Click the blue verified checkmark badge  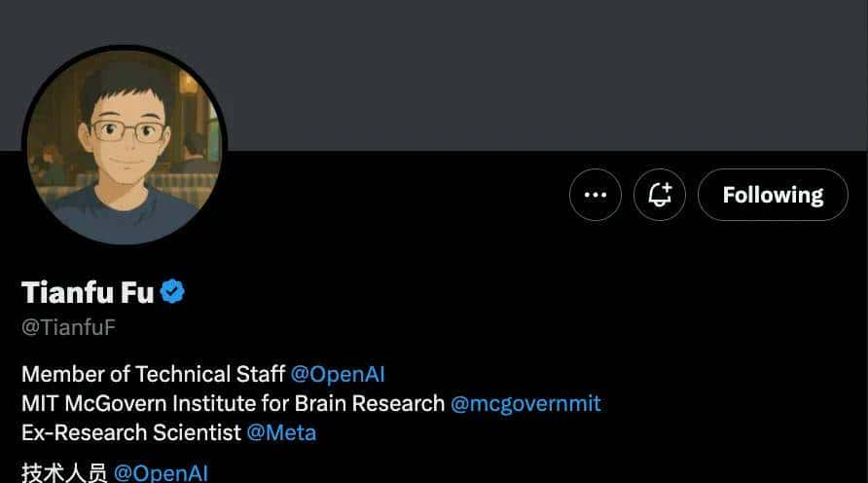pos(173,291)
